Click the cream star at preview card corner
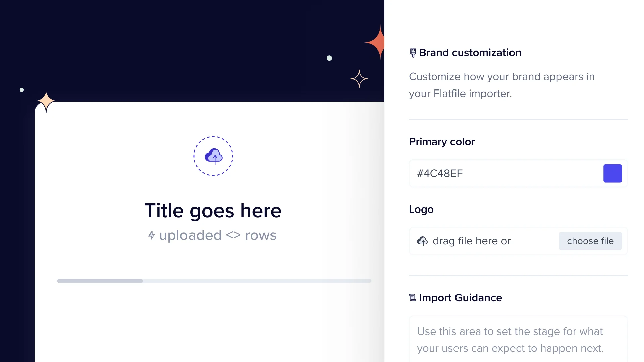The height and width of the screenshot is (362, 644). tap(46, 101)
